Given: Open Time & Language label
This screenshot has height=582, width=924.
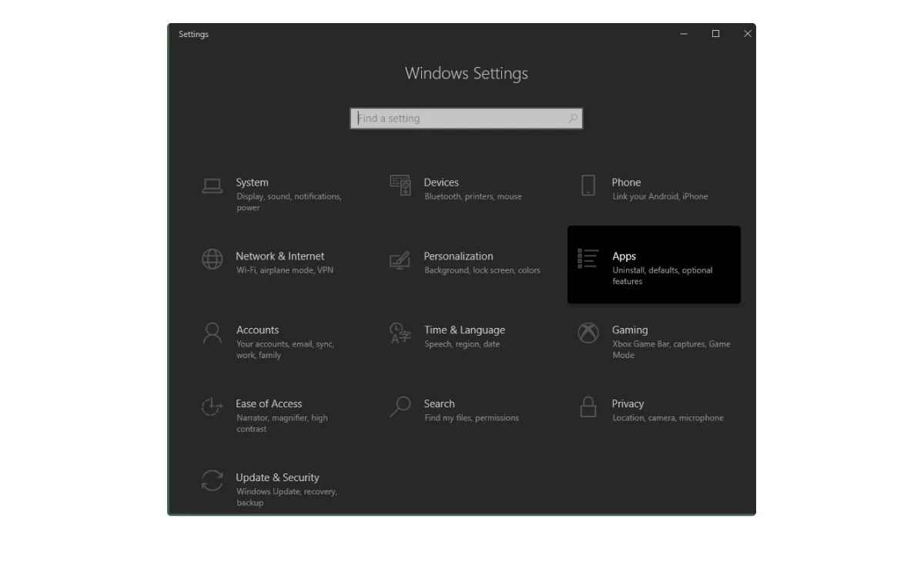Looking at the screenshot, I should (465, 330).
